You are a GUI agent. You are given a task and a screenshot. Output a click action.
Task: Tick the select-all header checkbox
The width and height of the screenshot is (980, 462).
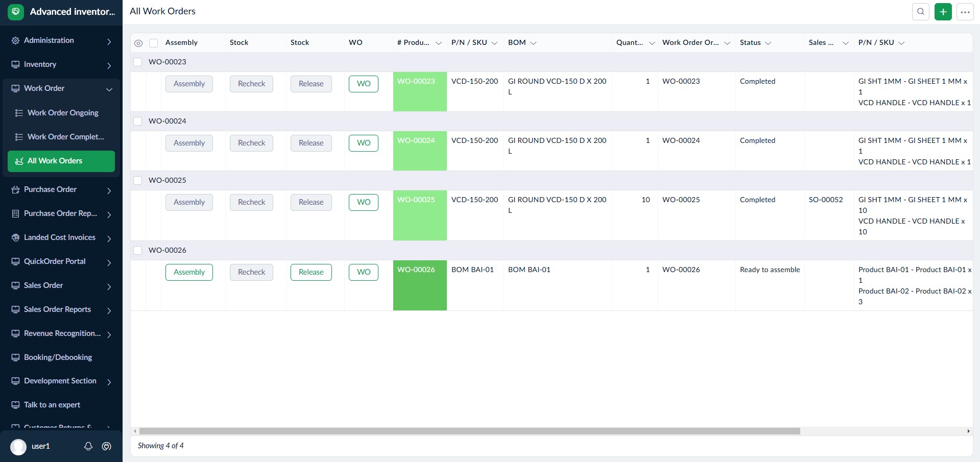tap(153, 43)
